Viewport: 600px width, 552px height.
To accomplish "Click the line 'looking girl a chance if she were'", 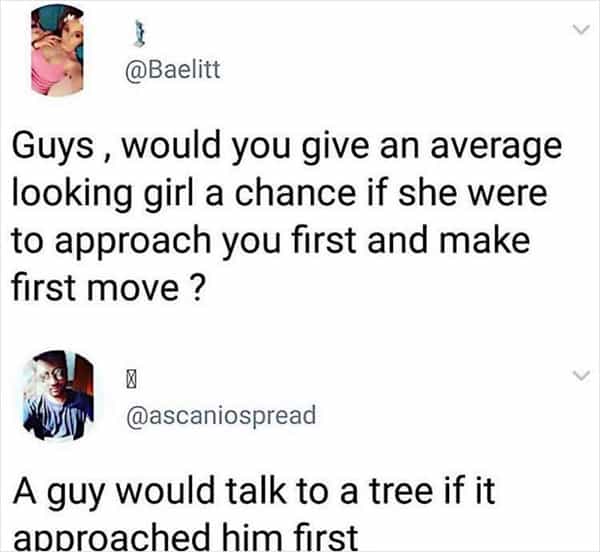I will (x=280, y=194).
